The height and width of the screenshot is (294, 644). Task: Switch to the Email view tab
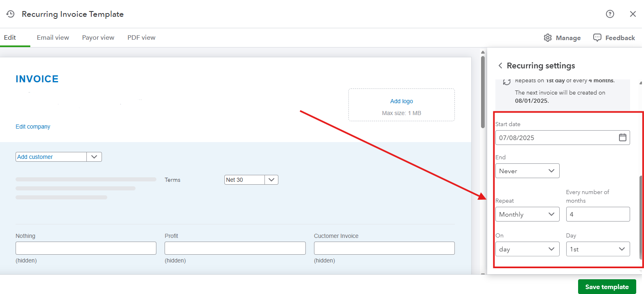[53, 37]
